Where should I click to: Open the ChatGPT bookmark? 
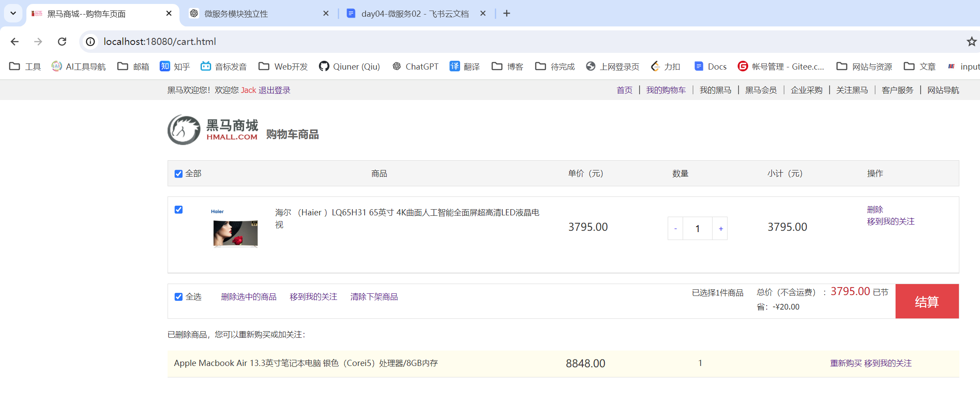coord(415,66)
